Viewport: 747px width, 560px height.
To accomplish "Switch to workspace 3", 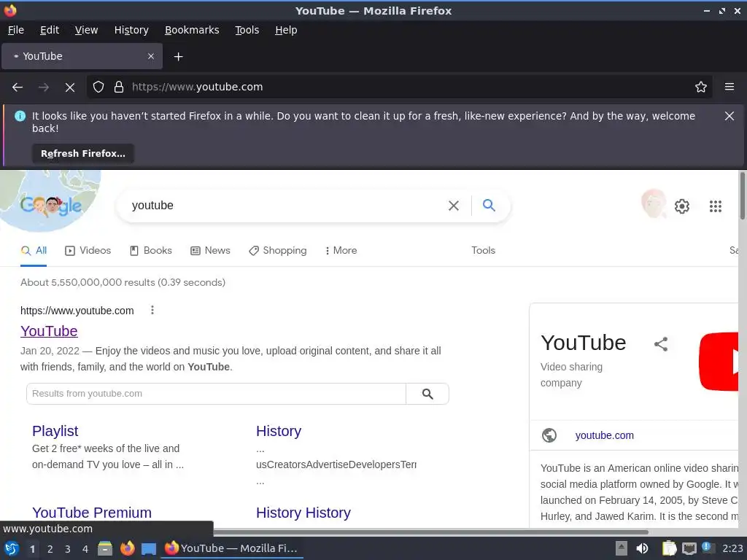I will (x=68, y=549).
